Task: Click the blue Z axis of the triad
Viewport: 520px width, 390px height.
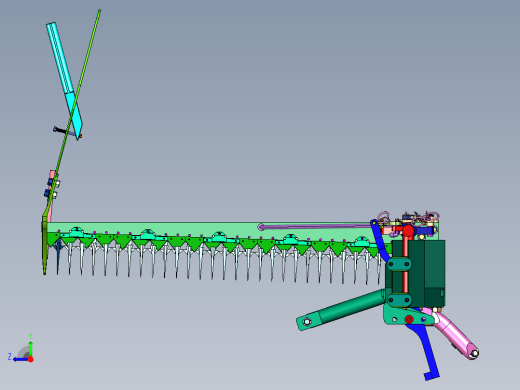Action: tap(21, 359)
